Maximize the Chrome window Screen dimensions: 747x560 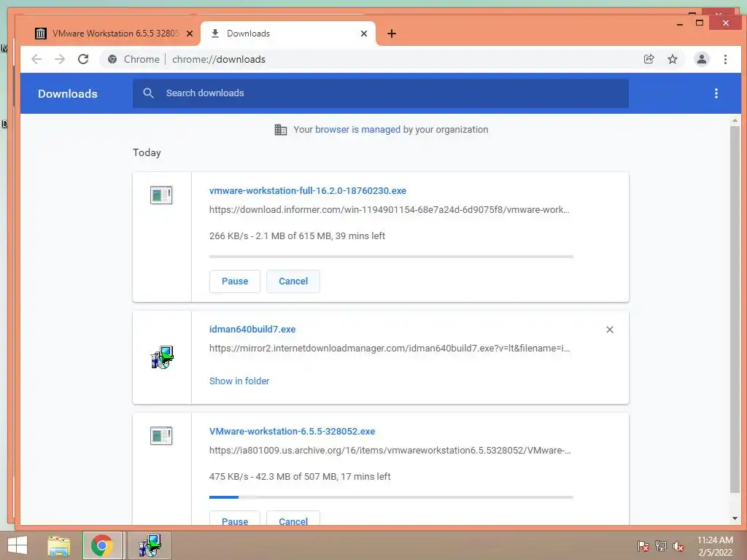pyautogui.click(x=700, y=23)
